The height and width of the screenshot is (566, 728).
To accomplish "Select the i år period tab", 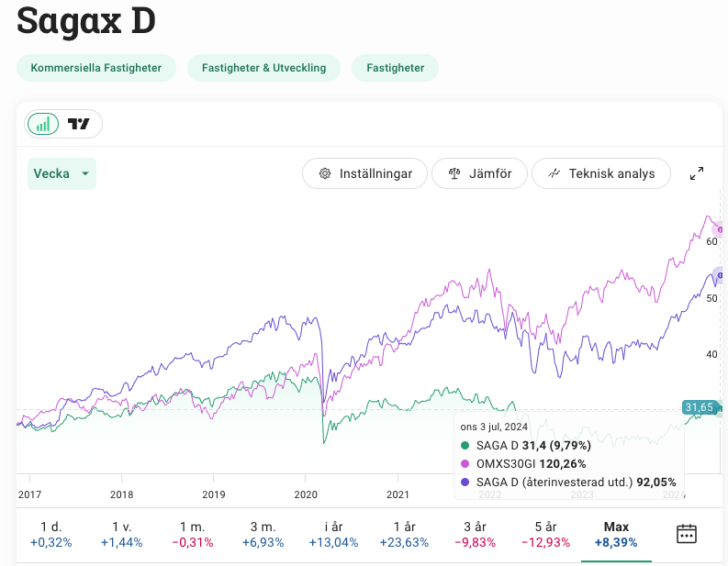I will point(333,534).
